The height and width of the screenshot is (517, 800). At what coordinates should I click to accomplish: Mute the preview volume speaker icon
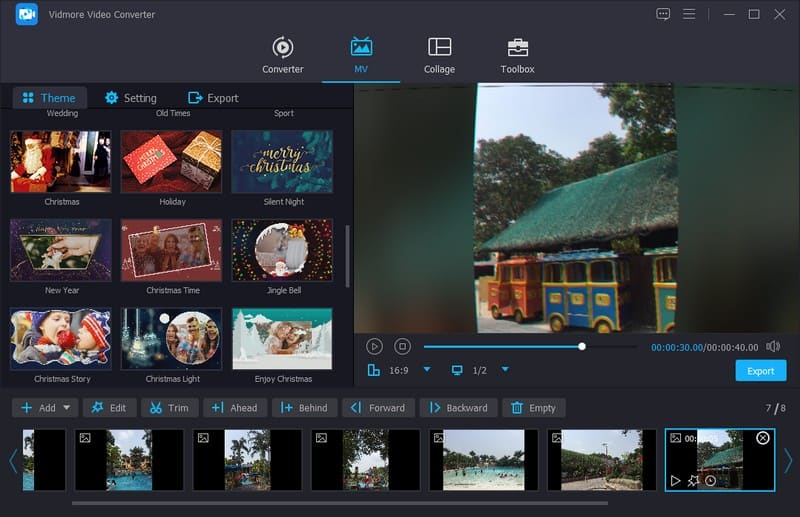coord(772,346)
